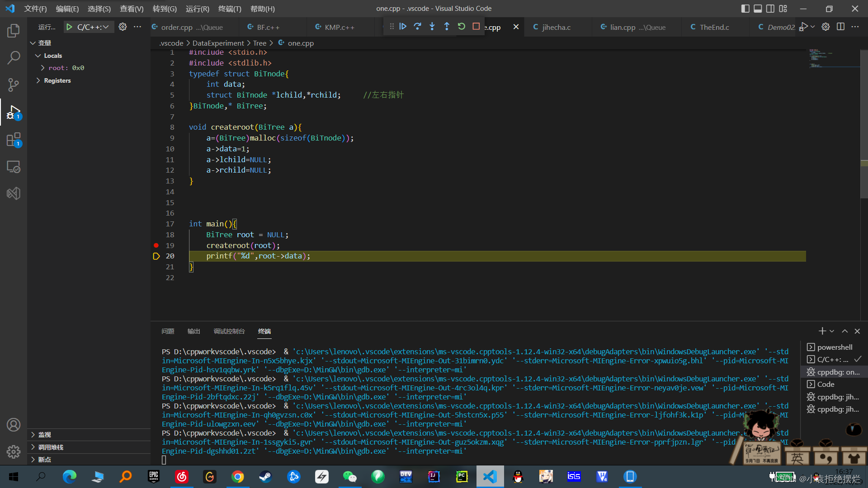Split the editor to the right
This screenshot has width=868, height=488.
click(840, 27)
